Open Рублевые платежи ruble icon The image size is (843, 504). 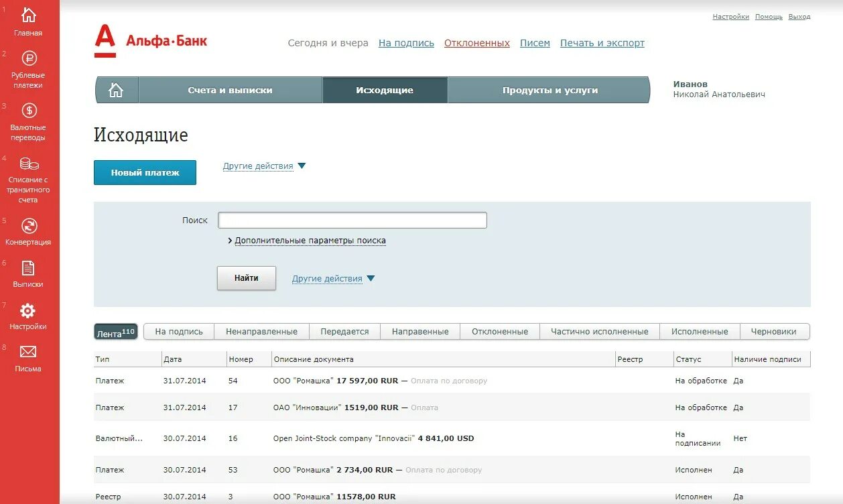(29, 58)
